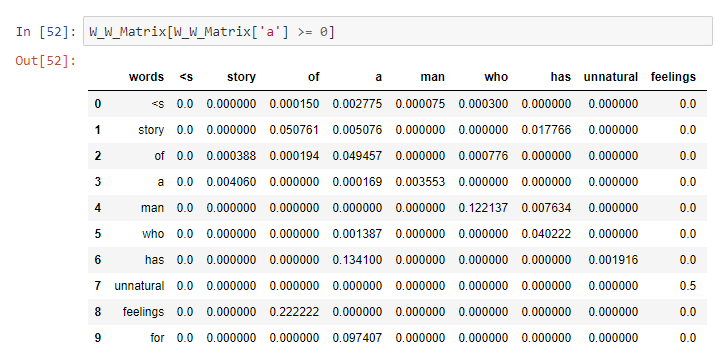Click cell value 0.005076
This screenshot has width=728, height=360.
pyautogui.click(x=357, y=130)
